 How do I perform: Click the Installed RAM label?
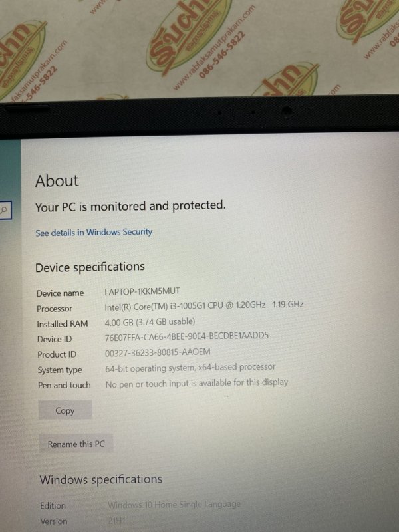point(63,324)
